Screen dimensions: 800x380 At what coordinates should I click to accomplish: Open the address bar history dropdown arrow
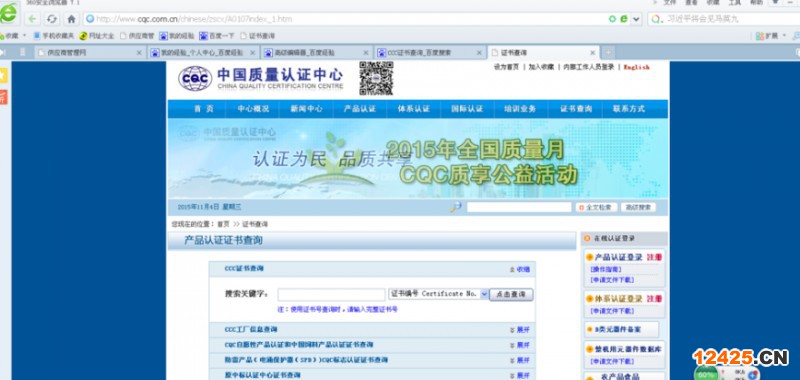[636, 19]
